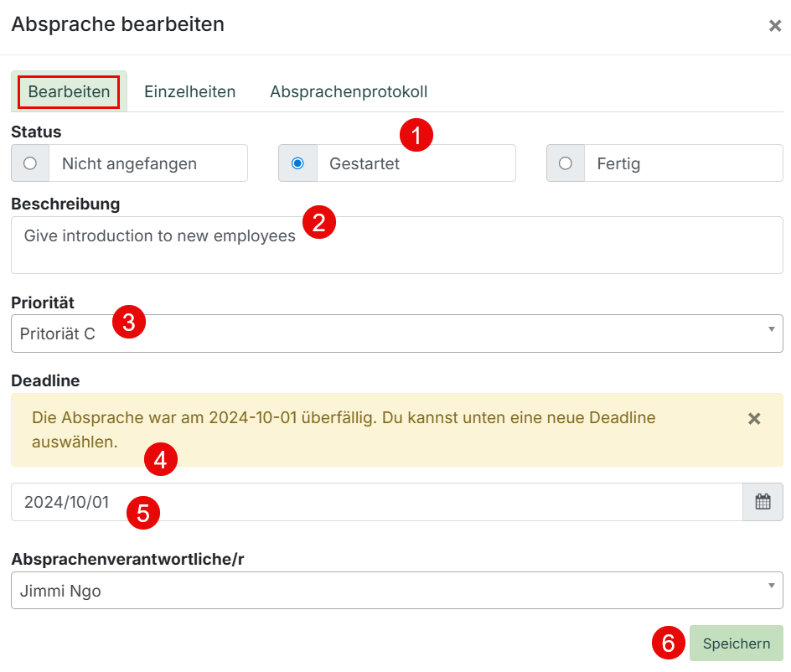This screenshot has width=791, height=672.
Task: Select the Bearbeiten tab
Action: pyautogui.click(x=69, y=92)
